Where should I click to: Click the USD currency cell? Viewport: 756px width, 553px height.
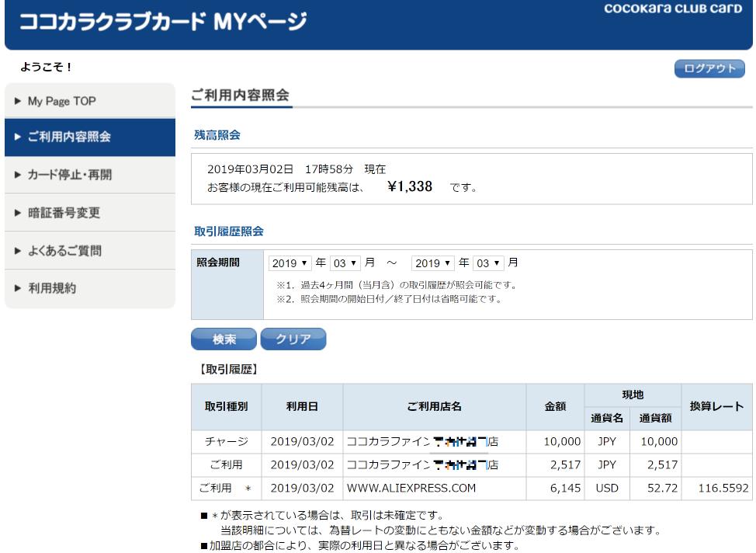607,489
